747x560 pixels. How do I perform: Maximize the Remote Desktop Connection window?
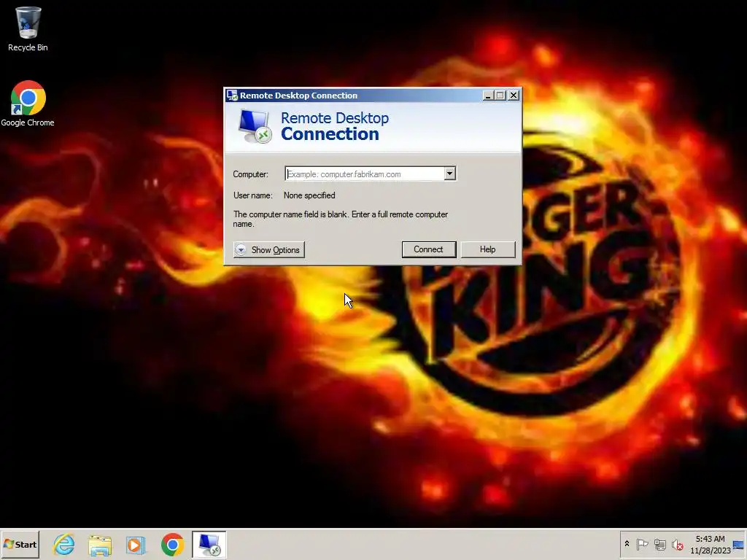[x=500, y=96]
